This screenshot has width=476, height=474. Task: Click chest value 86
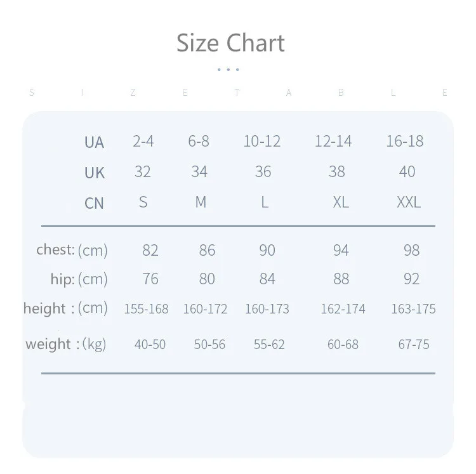[x=207, y=251]
